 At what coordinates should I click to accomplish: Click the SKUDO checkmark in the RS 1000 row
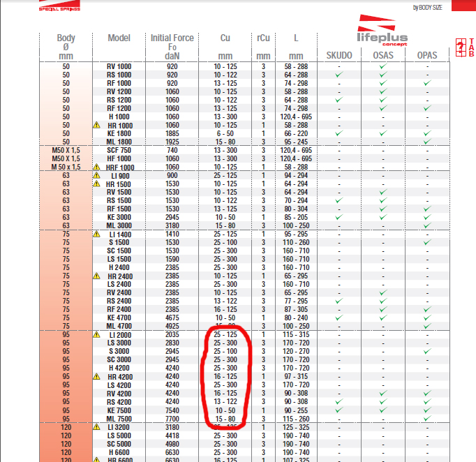339,75
